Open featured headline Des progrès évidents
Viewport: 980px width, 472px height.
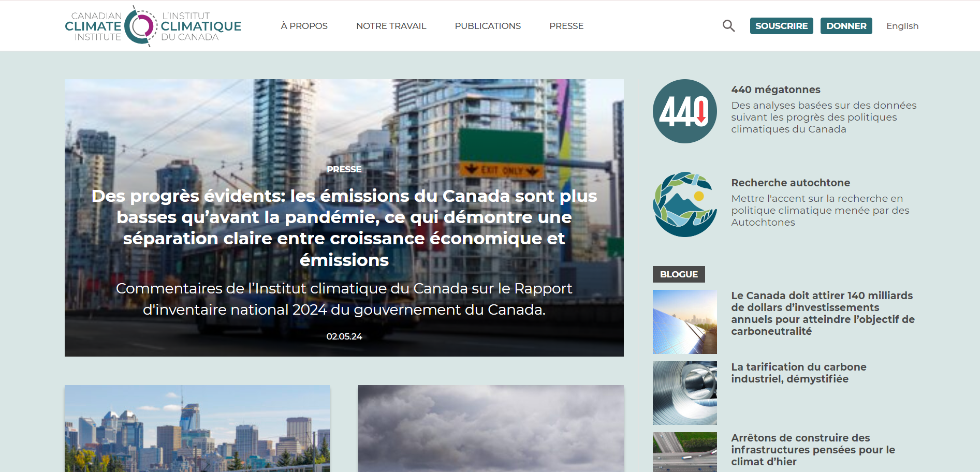pos(344,228)
